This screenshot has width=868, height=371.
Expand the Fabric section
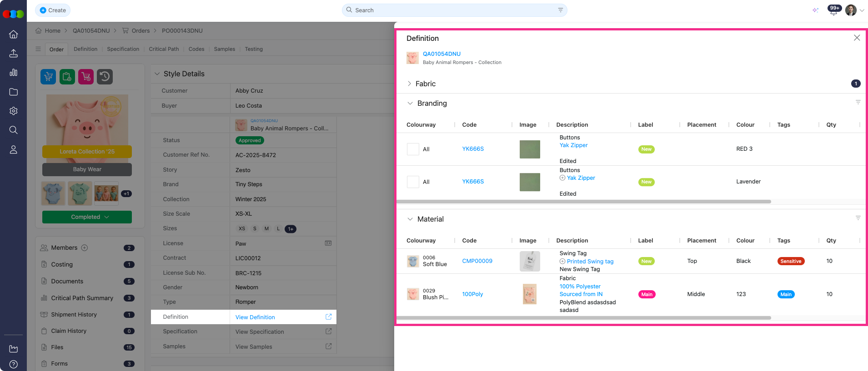(410, 84)
